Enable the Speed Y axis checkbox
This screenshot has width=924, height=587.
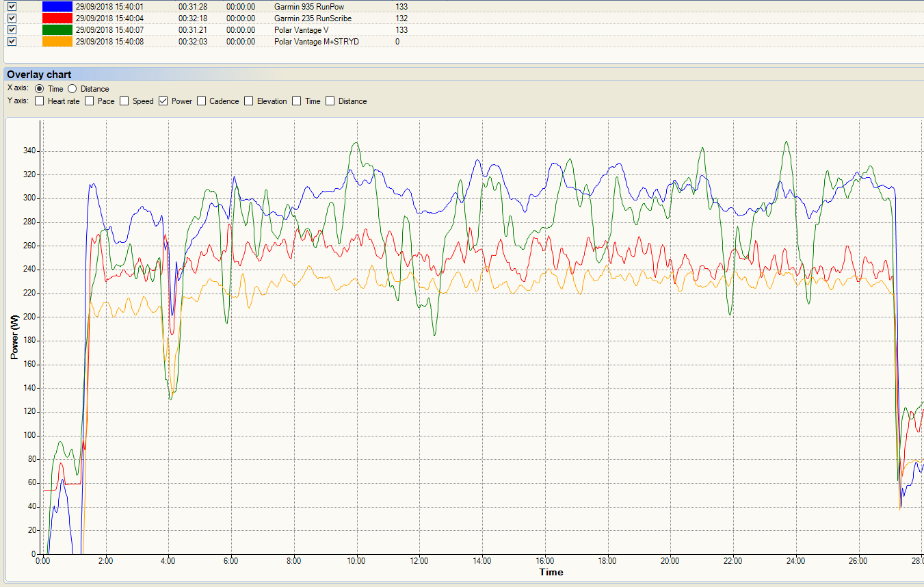(124, 101)
